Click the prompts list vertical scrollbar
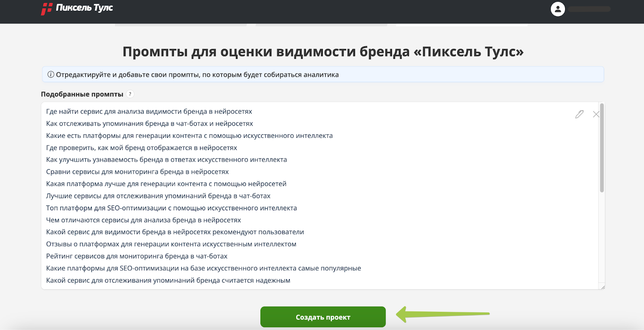Image resolution: width=644 pixels, height=330 pixels. [x=602, y=148]
